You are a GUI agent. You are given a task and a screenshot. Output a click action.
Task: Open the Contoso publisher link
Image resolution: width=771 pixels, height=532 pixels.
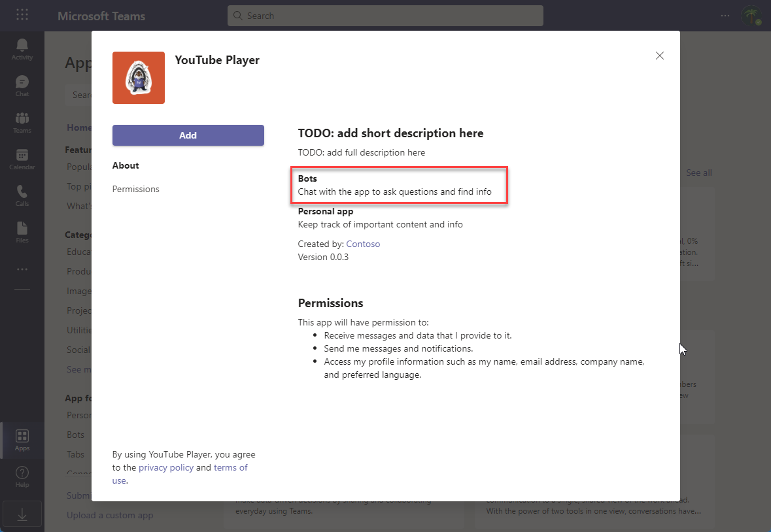[363, 244]
